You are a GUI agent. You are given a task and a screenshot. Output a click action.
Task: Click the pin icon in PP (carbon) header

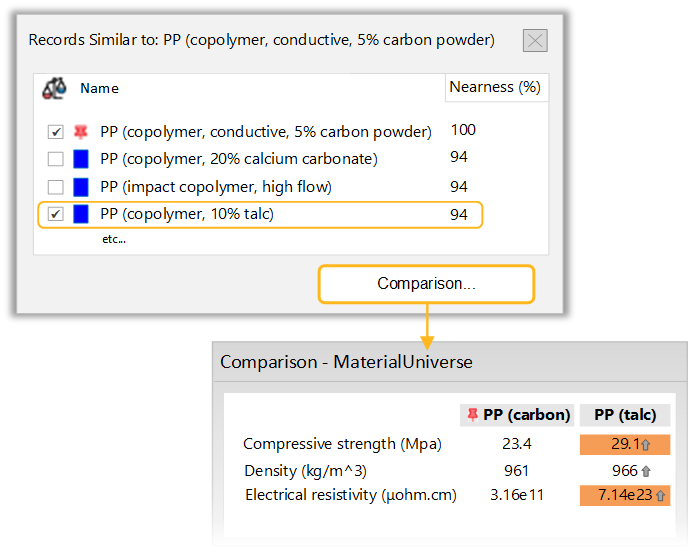tap(473, 415)
